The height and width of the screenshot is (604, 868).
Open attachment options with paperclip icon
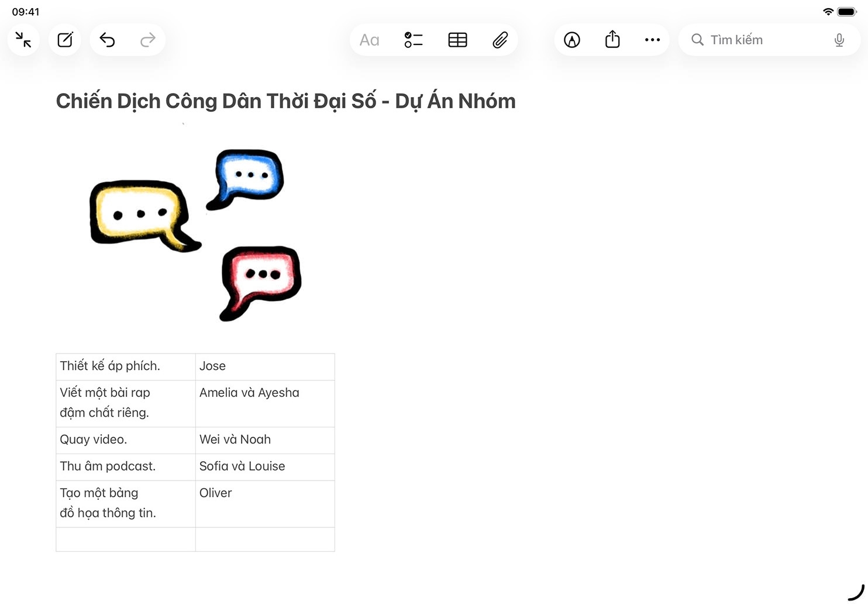click(500, 40)
